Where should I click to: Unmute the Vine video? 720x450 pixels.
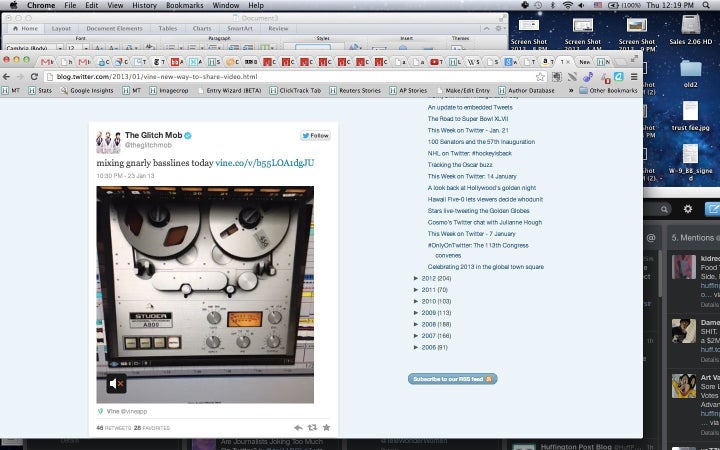[x=116, y=383]
